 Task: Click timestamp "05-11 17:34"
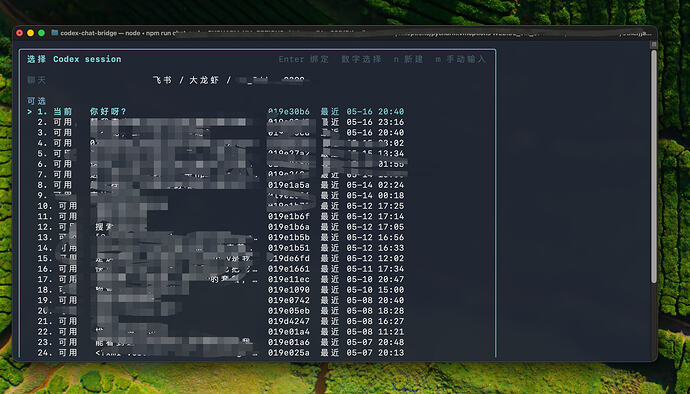coord(375,269)
